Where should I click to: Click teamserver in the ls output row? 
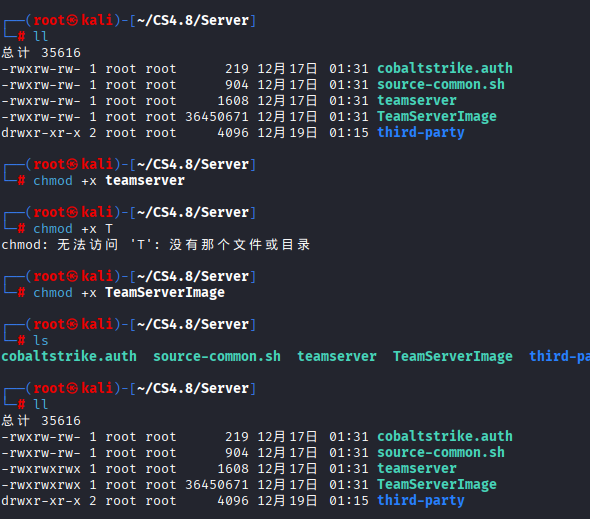337,356
